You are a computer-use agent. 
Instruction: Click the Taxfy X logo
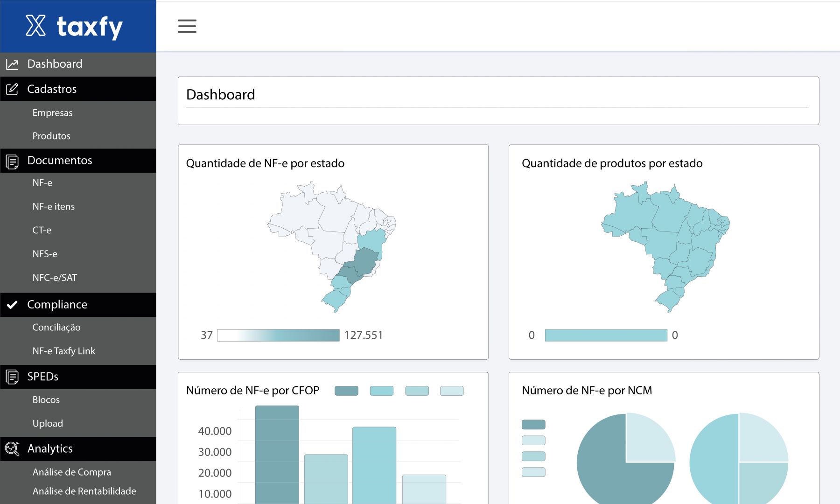[35, 26]
